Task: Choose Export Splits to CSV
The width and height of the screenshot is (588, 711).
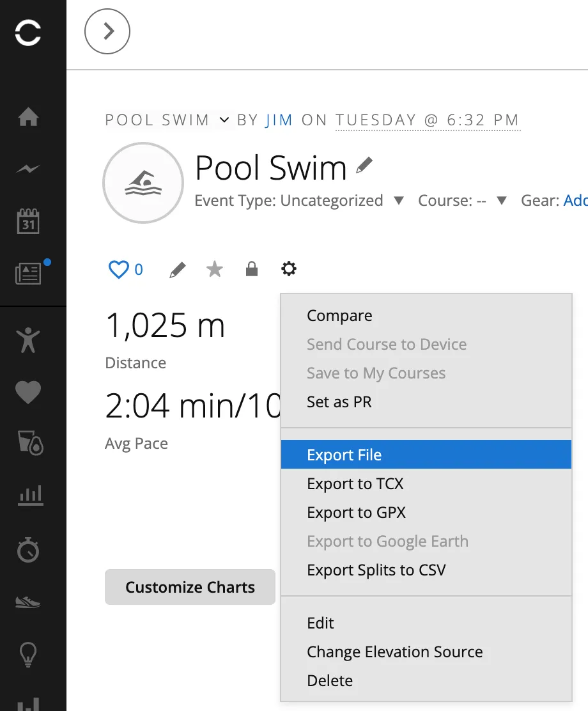Action: click(376, 570)
